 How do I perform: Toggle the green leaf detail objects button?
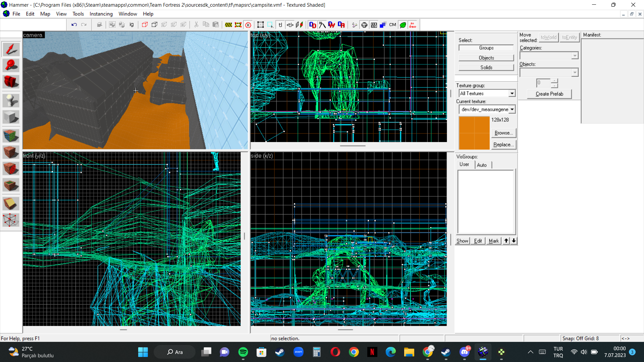click(403, 25)
